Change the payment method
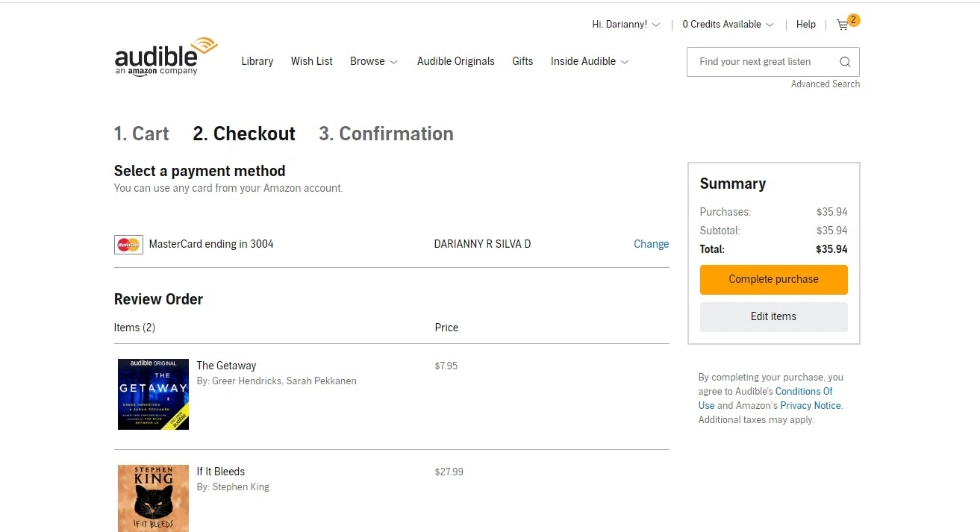 click(x=651, y=244)
